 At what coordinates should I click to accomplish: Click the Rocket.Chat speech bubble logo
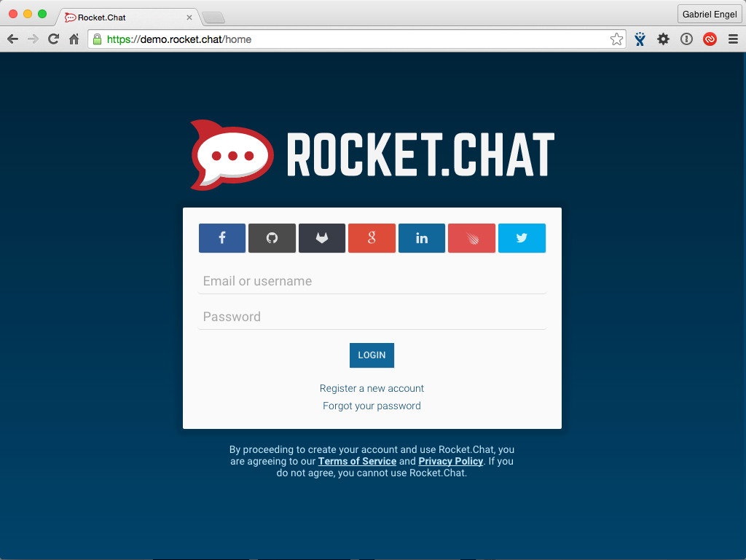point(232,155)
